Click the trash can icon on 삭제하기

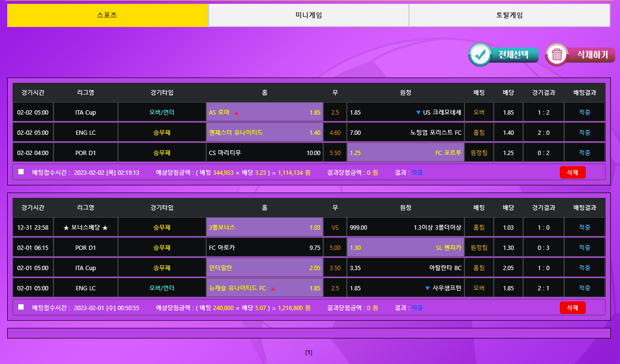(557, 54)
